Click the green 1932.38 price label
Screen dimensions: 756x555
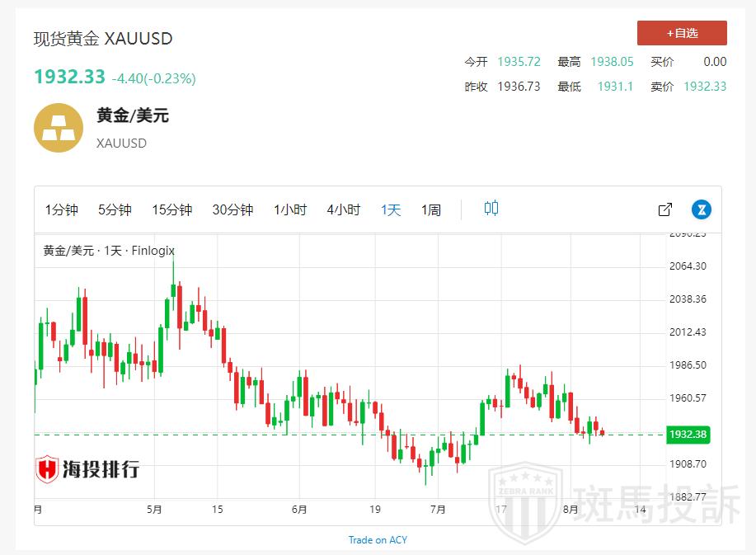[688, 435]
